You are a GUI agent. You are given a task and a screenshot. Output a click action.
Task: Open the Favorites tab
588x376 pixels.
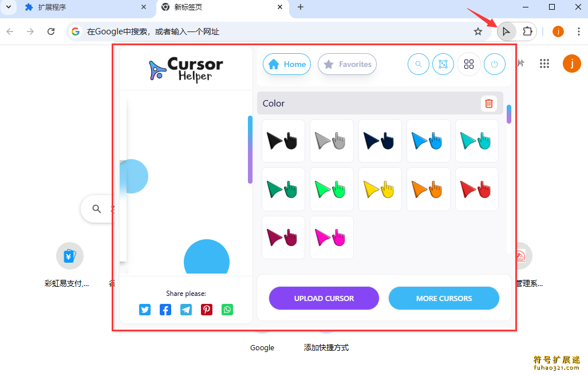(x=348, y=65)
